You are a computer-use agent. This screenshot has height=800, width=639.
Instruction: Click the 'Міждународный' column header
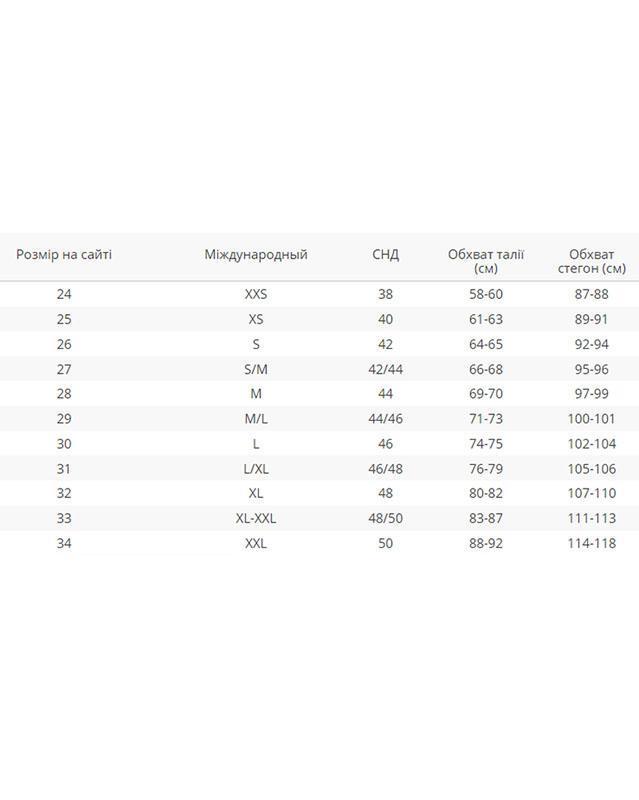256,255
